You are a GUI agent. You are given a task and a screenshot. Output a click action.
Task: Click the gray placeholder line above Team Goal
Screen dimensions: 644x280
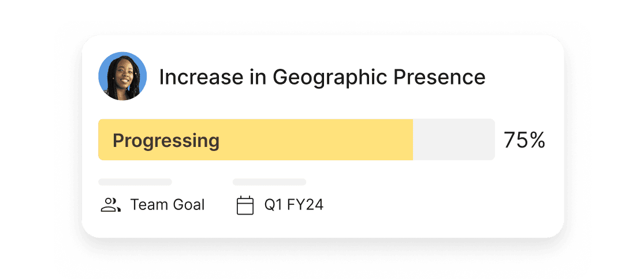(x=135, y=182)
